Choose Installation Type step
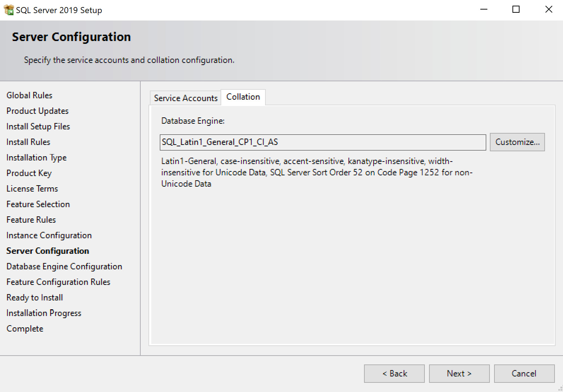The width and height of the screenshot is (563, 392). click(36, 158)
